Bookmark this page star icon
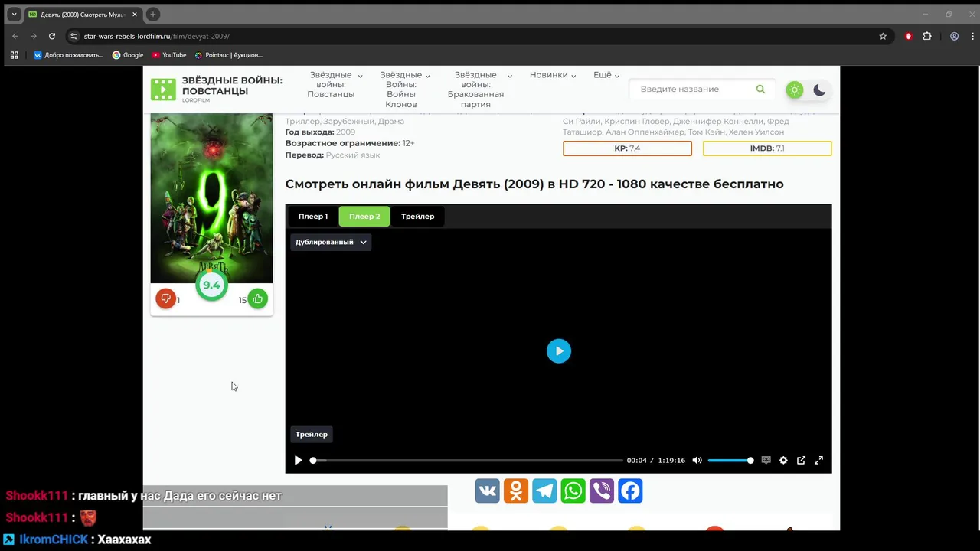The width and height of the screenshot is (980, 551). coord(883,36)
